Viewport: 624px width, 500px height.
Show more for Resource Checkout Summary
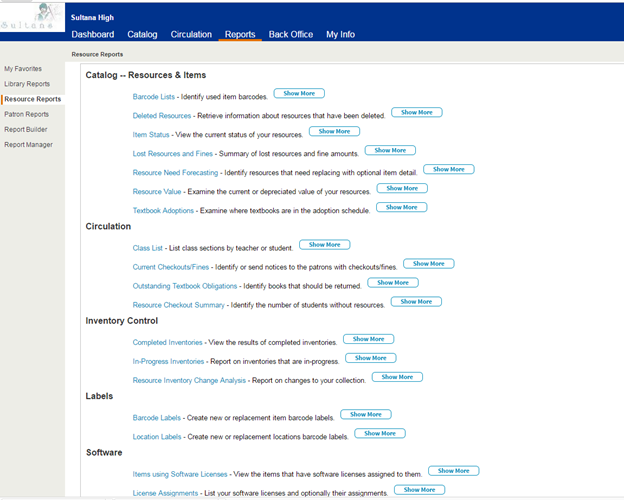click(x=416, y=302)
